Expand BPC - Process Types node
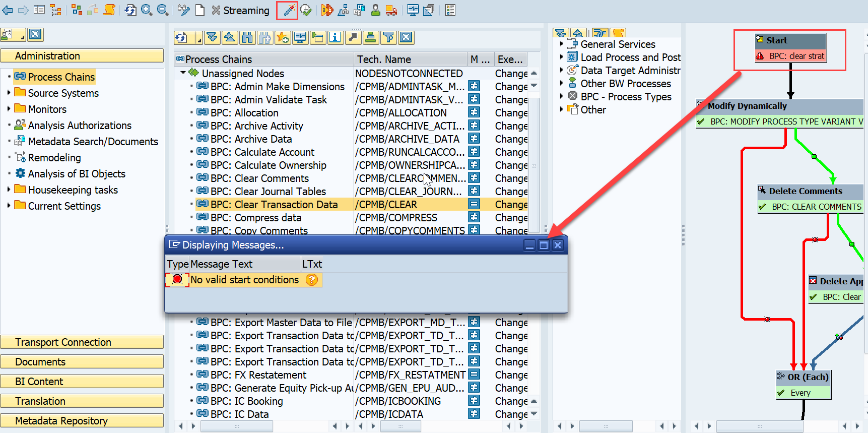The image size is (868, 433). pyautogui.click(x=561, y=96)
